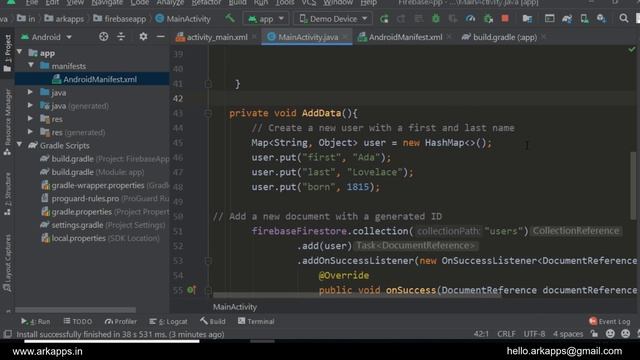Viewport: 640px width, 360px height.
Task: Click Scroll from Source target icon
Action: [104, 37]
